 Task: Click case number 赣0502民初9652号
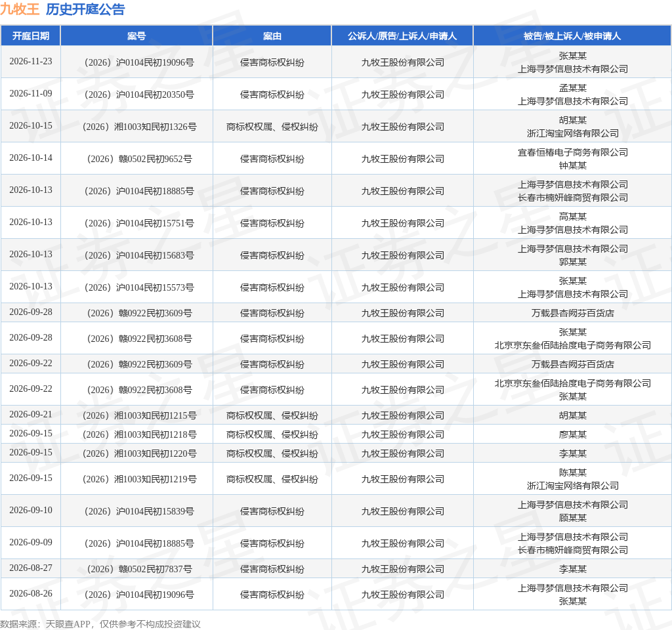139,159
